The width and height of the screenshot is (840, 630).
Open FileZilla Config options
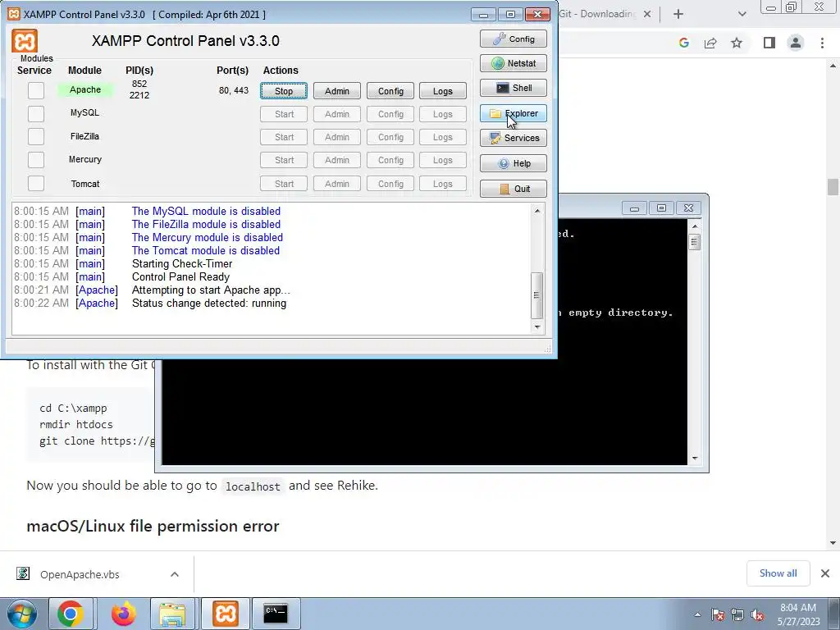tap(390, 137)
